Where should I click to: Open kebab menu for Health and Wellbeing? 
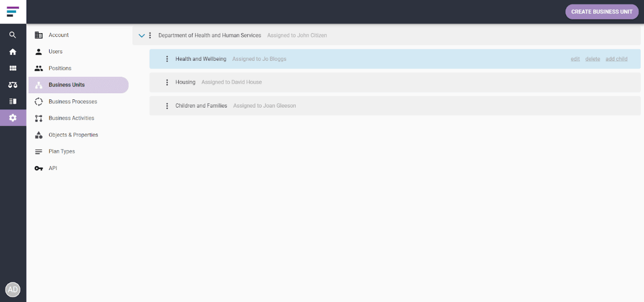[x=167, y=59]
